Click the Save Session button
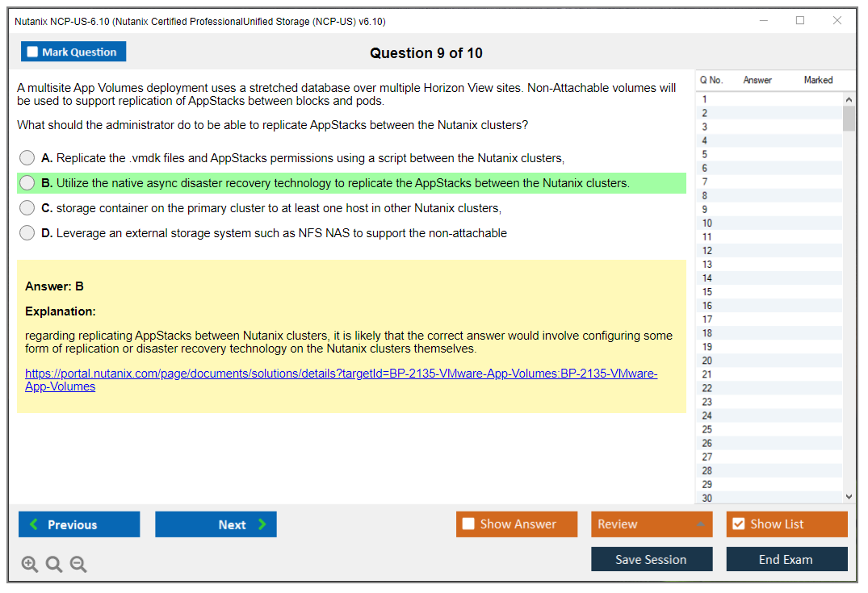This screenshot has width=868, height=593. coord(652,559)
